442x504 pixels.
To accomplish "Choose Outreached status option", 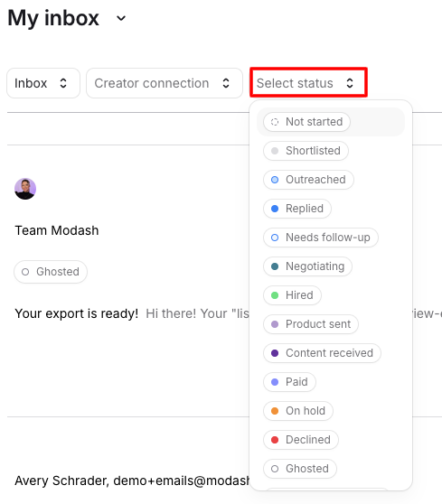I will (308, 180).
